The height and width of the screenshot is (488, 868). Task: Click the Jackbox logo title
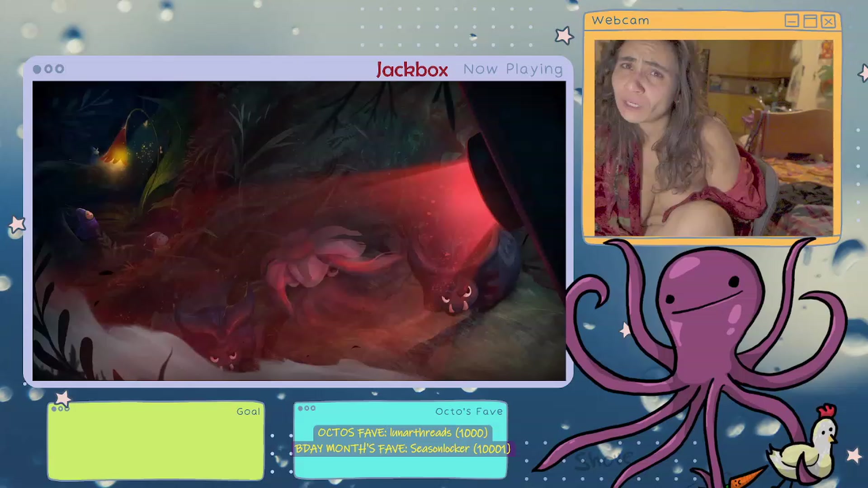coord(412,70)
